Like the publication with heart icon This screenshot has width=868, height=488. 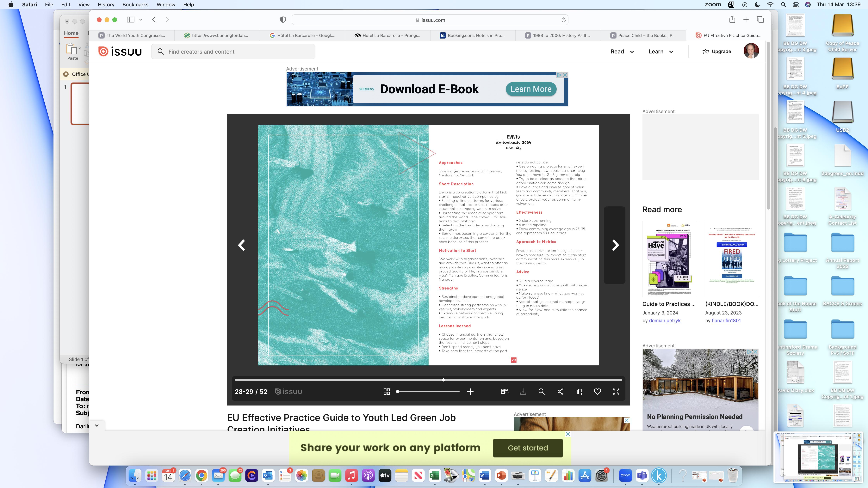click(x=597, y=391)
